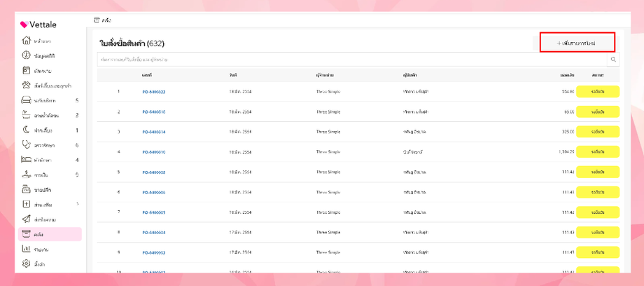The width and height of the screenshot is (644, 286).
Task: Click yellow status badge for PO-6400010
Action: pos(598,152)
